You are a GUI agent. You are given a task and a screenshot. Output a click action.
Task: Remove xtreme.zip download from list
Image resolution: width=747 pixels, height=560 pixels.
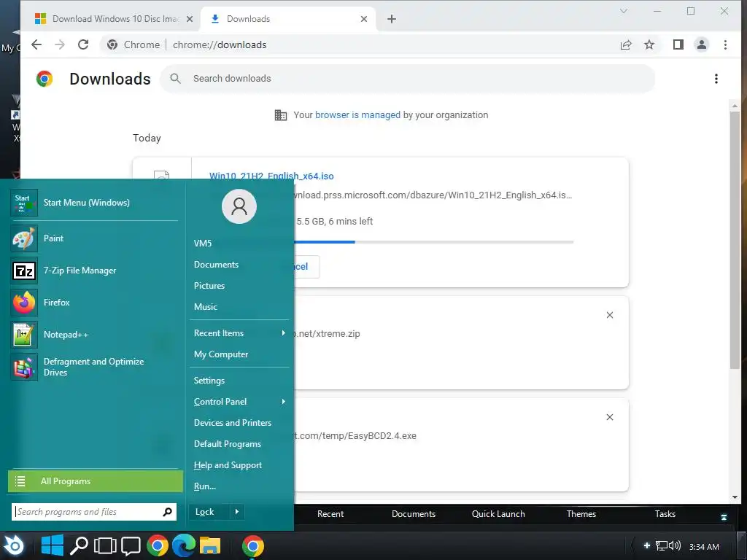pyautogui.click(x=609, y=315)
